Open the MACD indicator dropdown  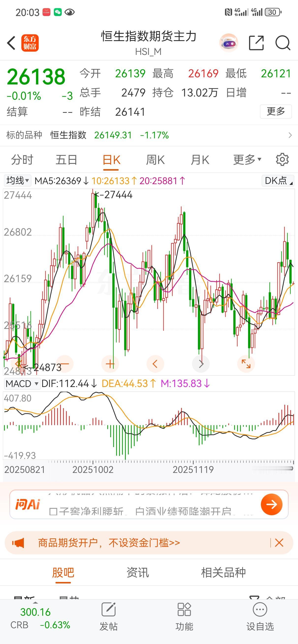pos(22,384)
